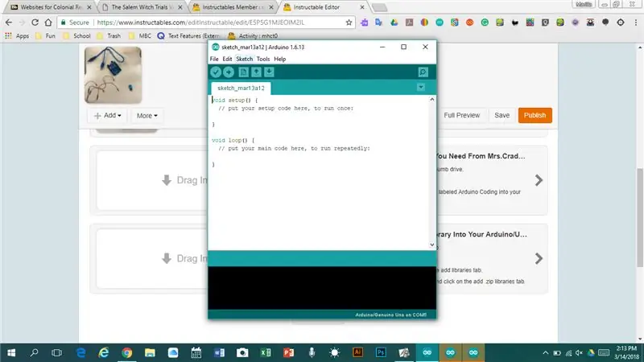This screenshot has height=362, width=644.
Task: Expand the 'You Need From Mrs.Crad...' step chevron
Action: 539,180
